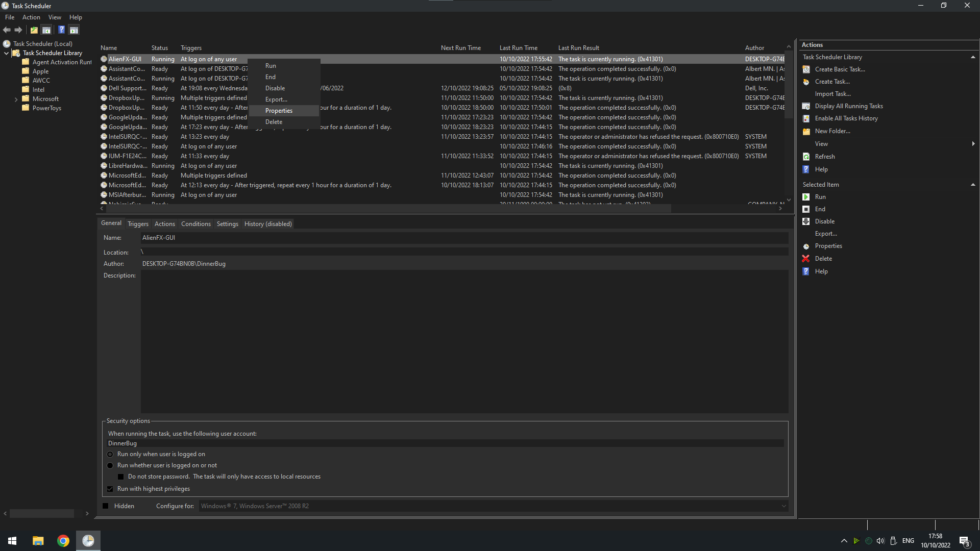Expand the Microsoft tree node
Screen dimensions: 980x551
16,98
